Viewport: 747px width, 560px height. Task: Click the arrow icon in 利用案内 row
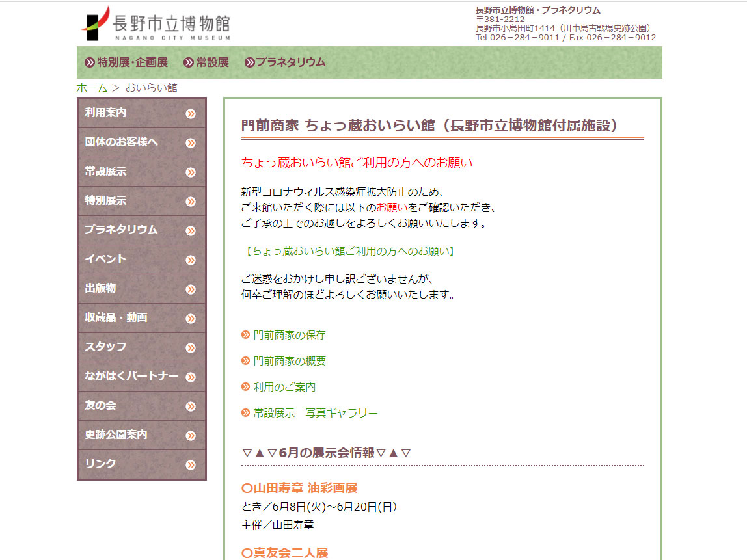[191, 114]
